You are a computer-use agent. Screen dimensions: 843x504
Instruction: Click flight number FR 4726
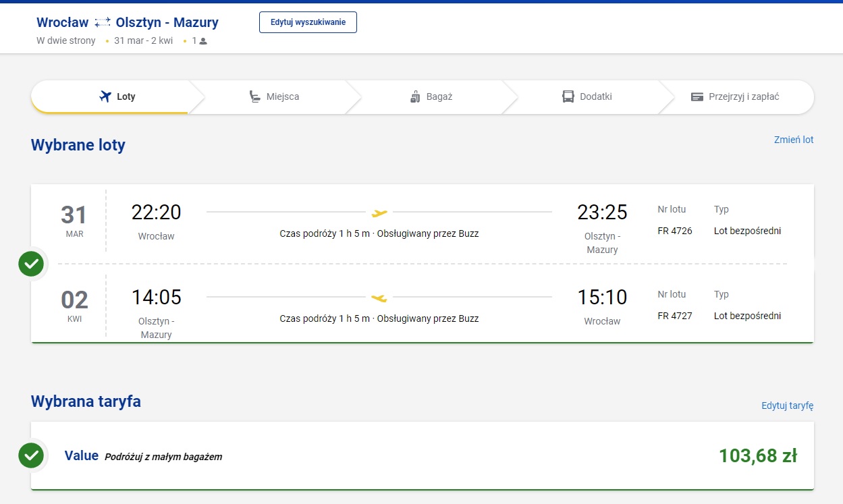pyautogui.click(x=675, y=231)
